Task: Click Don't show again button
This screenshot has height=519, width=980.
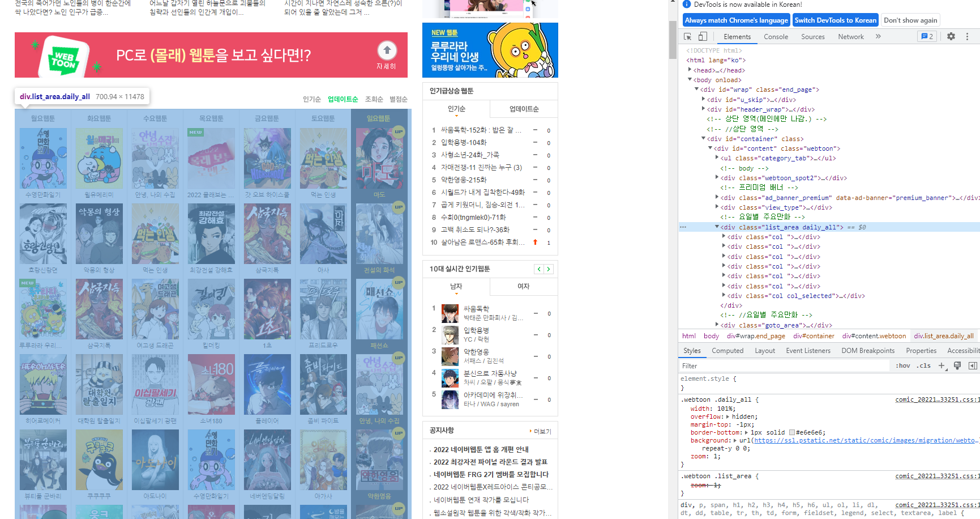Action: click(x=910, y=20)
